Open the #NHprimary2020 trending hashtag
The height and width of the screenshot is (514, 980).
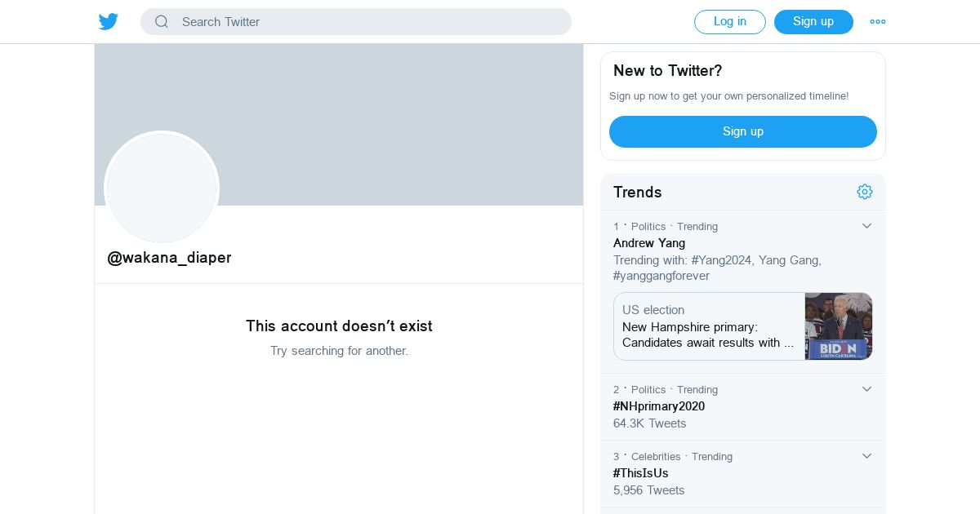[x=659, y=406]
